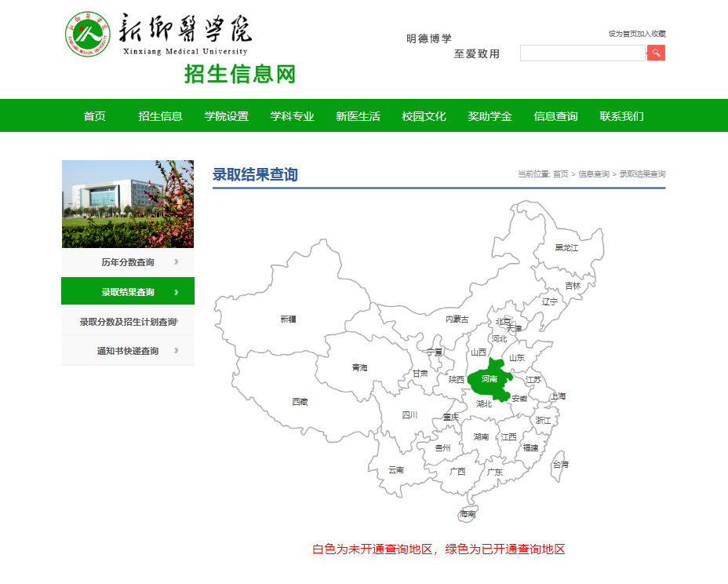Viewport: 728px width, 584px height.
Task: Click 贵州 province on the map
Action: 442,448
